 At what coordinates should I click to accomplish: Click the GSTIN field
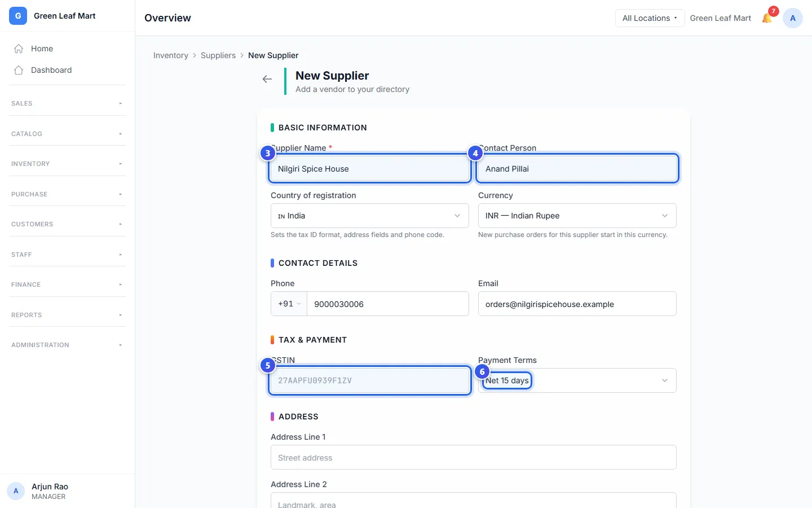click(x=370, y=380)
